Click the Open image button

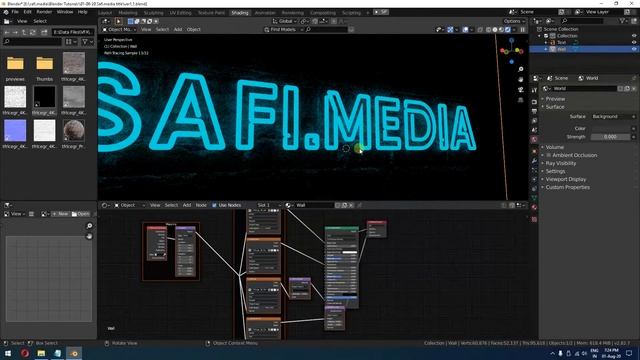80,214
